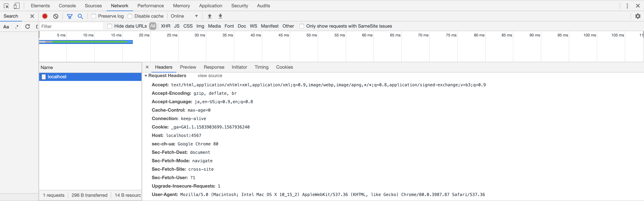This screenshot has width=644, height=201.
Task: Collapse the Request Headers section
Action: click(x=146, y=76)
